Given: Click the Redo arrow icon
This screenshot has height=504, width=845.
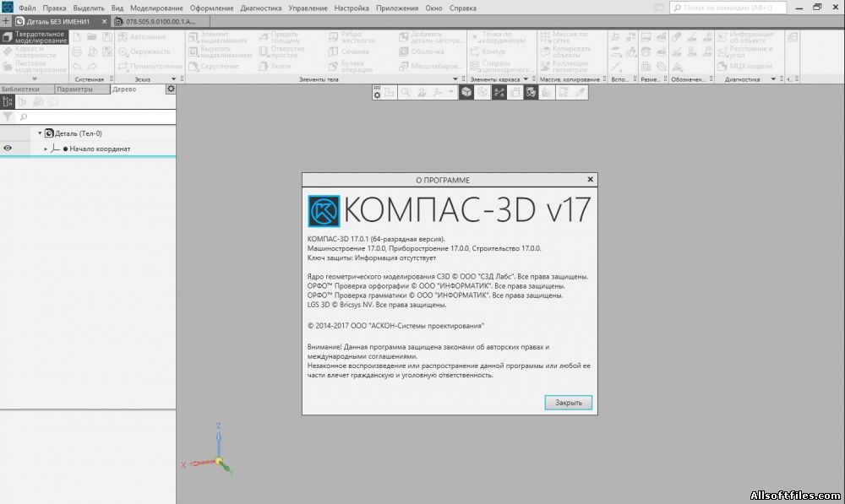Looking at the screenshot, I should click(92, 66).
